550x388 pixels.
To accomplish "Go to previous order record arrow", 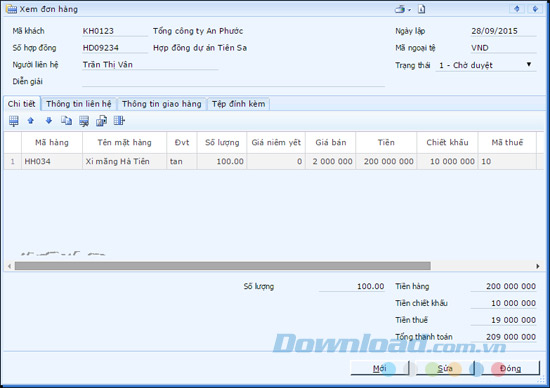I will pos(517,9).
